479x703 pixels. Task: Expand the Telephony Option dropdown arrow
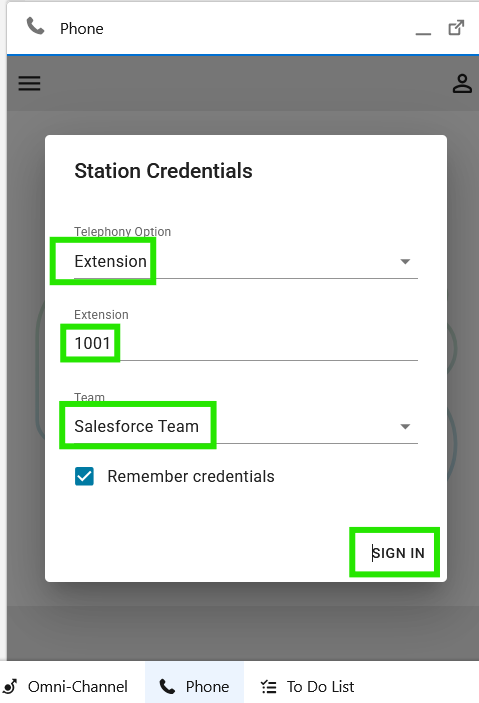point(405,261)
